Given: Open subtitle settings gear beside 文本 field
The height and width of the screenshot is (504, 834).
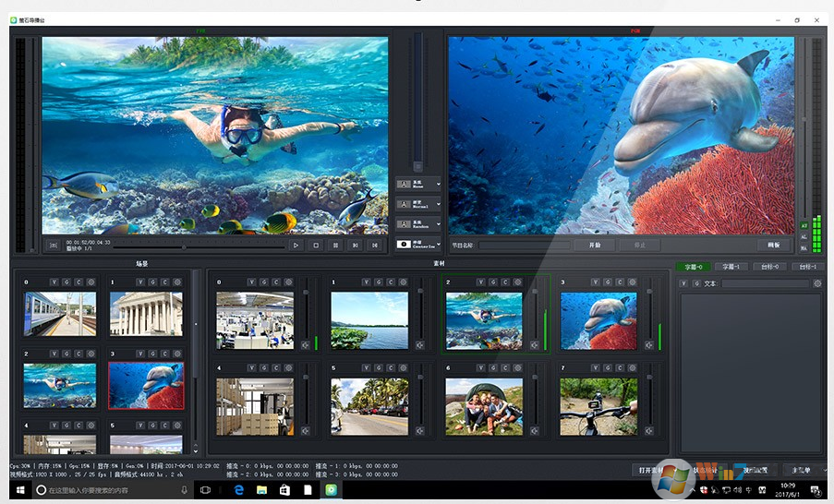Looking at the screenshot, I should coord(817,283).
